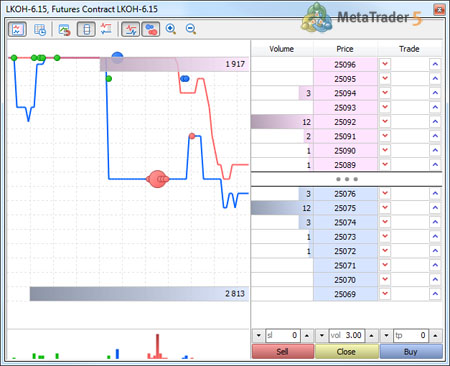Click the red sell arrow at 25093
Viewport: 450px width, 366px height.
tap(385, 107)
